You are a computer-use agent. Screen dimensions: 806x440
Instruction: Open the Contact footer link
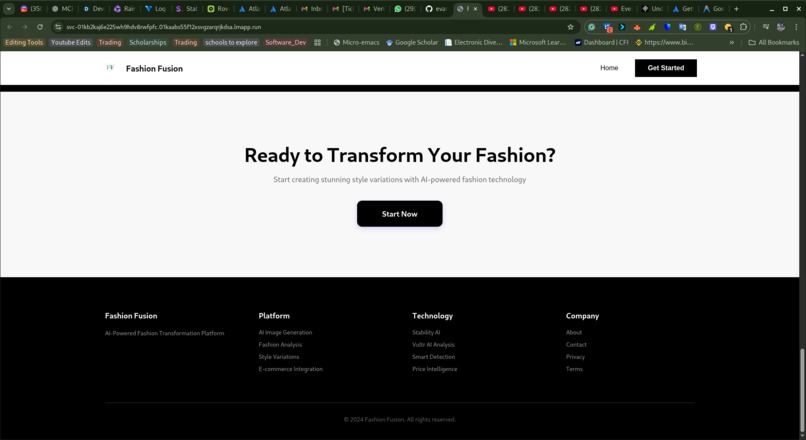[576, 345]
